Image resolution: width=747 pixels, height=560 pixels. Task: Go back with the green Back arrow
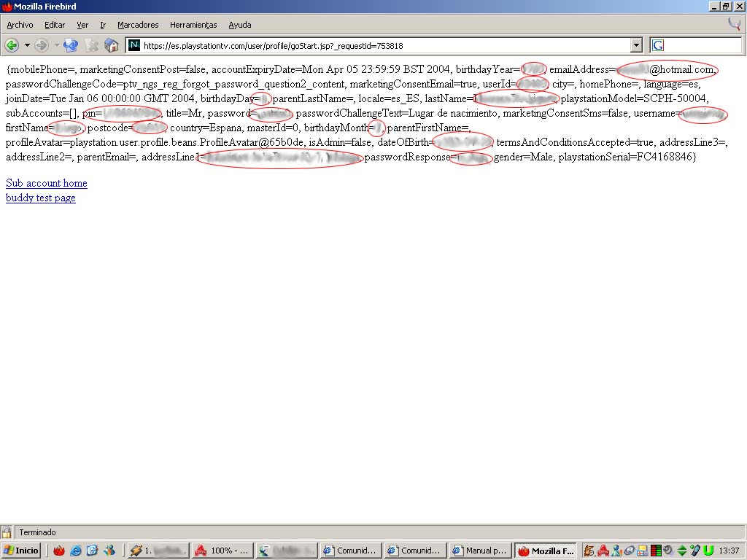point(12,46)
